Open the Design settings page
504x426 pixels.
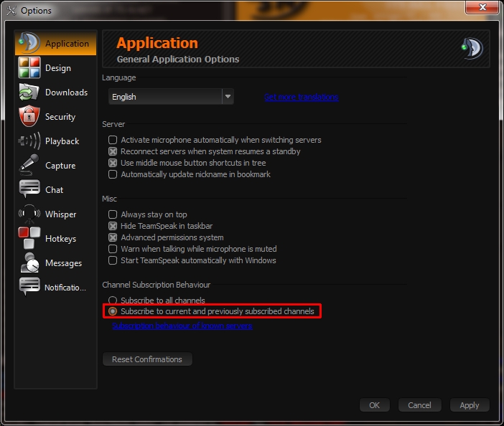click(58, 68)
